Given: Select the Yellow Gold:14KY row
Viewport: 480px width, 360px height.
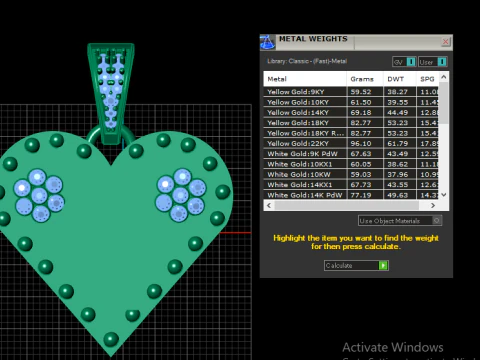Looking at the screenshot, I should [x=351, y=112].
